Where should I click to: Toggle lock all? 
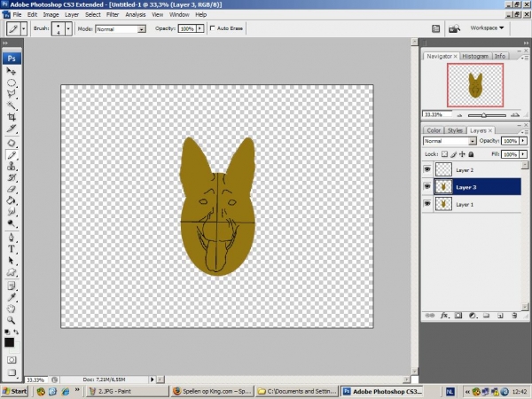click(x=471, y=154)
